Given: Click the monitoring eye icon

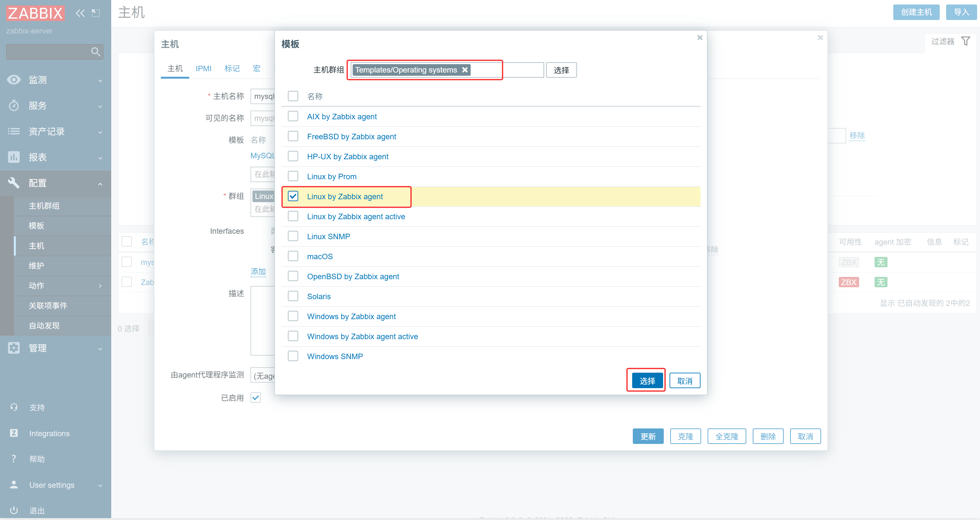Looking at the screenshot, I should (14, 80).
